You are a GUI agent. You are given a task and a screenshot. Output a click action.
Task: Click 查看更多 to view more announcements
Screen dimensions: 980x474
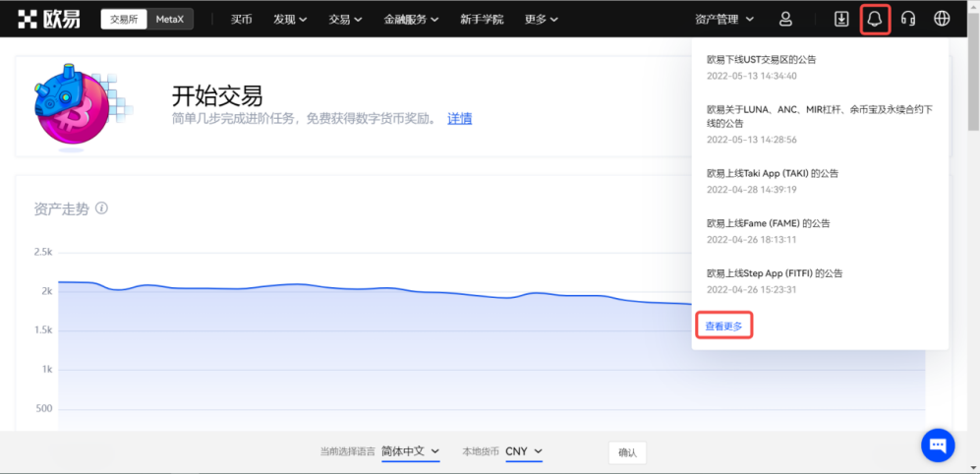[x=723, y=326]
